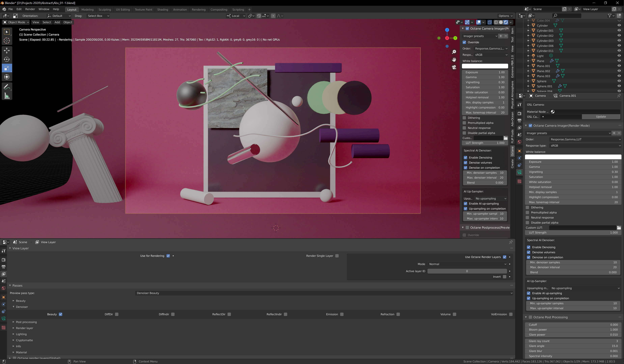This screenshot has height=364, width=624.
Task: Click the 3D Cursor tool
Action: pyautogui.click(x=7, y=41)
